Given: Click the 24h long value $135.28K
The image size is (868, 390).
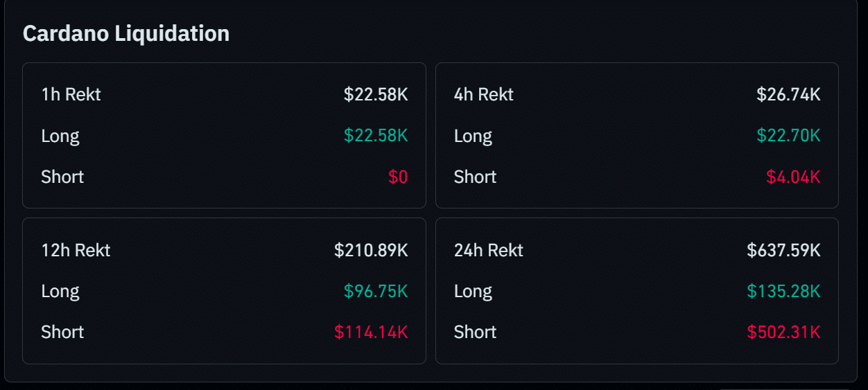Looking at the screenshot, I should [x=783, y=292].
